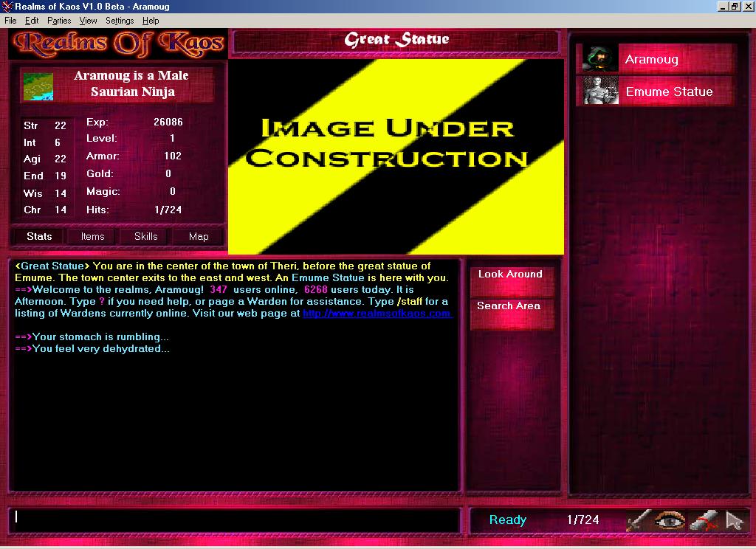The width and height of the screenshot is (756, 549).
Task: Click Aramoug's hooded portrait icon
Action: tap(599, 59)
